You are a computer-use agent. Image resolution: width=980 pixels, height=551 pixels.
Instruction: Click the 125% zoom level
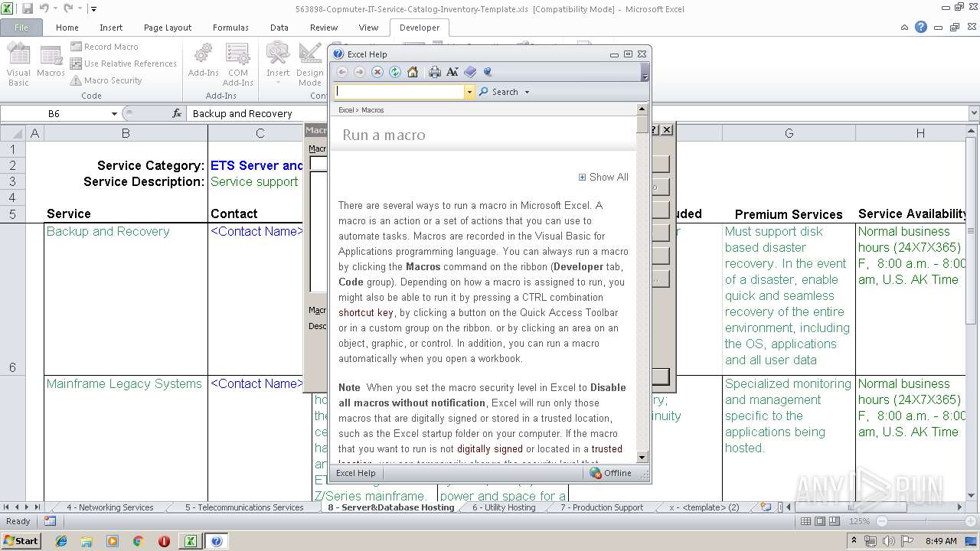pyautogui.click(x=859, y=521)
